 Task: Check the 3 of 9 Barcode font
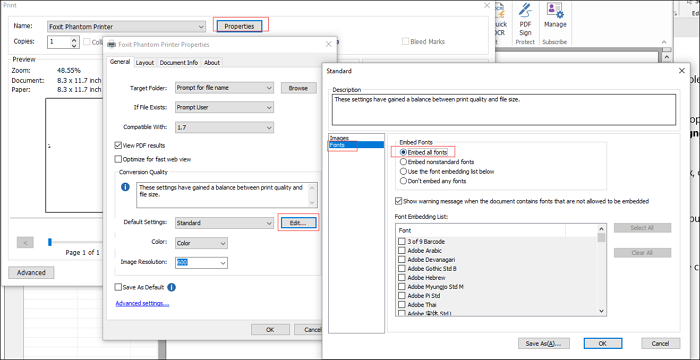(x=402, y=242)
